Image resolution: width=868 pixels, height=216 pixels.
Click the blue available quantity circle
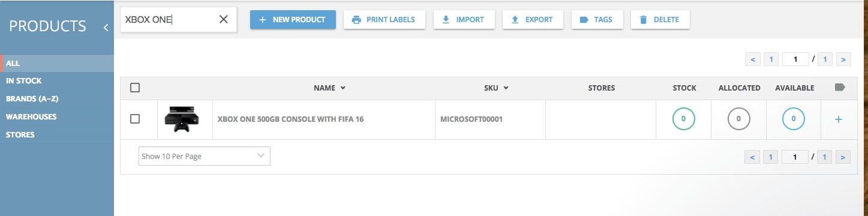click(x=794, y=119)
